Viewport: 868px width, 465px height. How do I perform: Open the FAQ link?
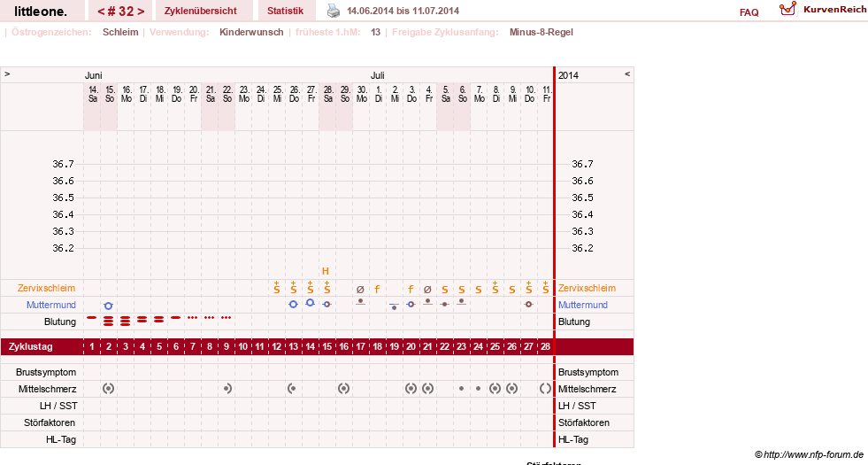coord(749,12)
